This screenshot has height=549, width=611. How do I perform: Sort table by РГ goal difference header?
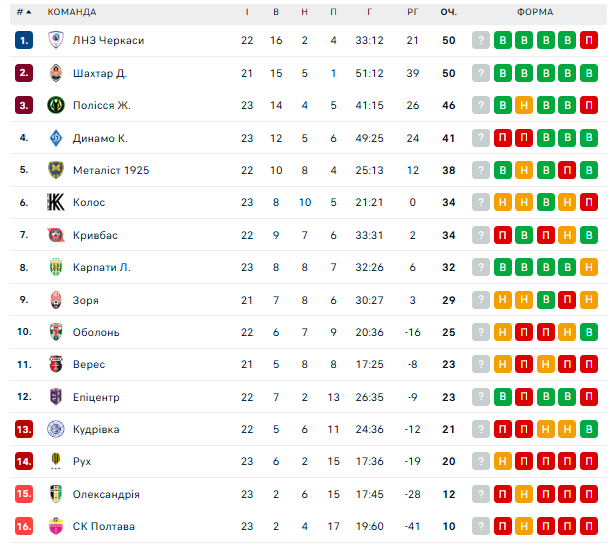[x=412, y=12]
